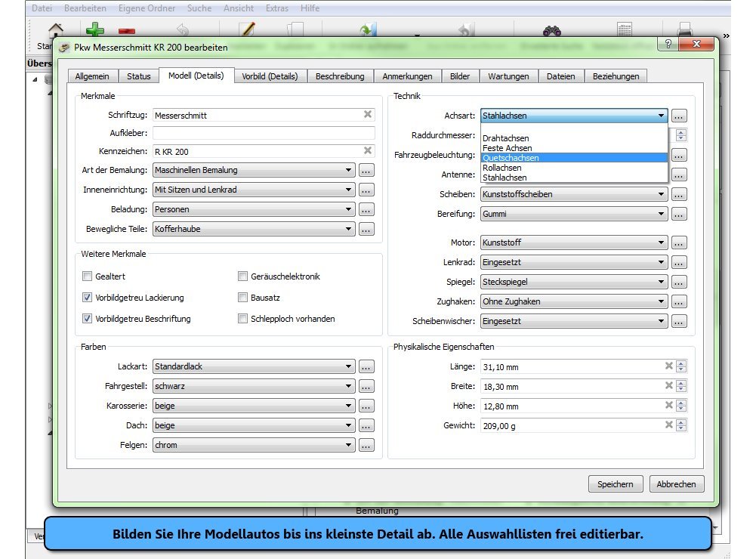The height and width of the screenshot is (559, 756).
Task: Clear the Kennzeichen field with its X icon
Action: [368, 150]
